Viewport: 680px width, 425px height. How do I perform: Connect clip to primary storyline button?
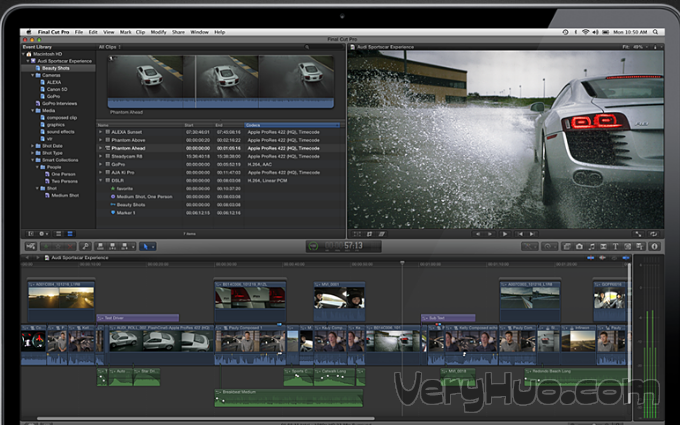101,246
